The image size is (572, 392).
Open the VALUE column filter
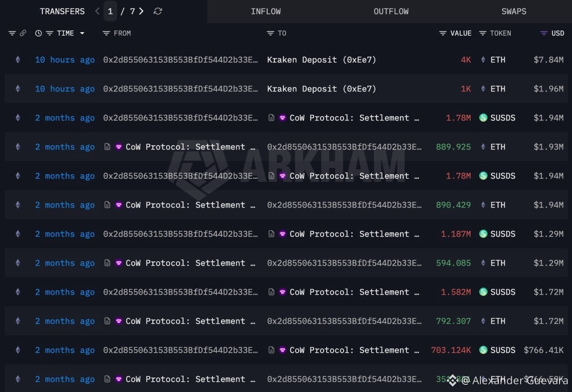442,33
